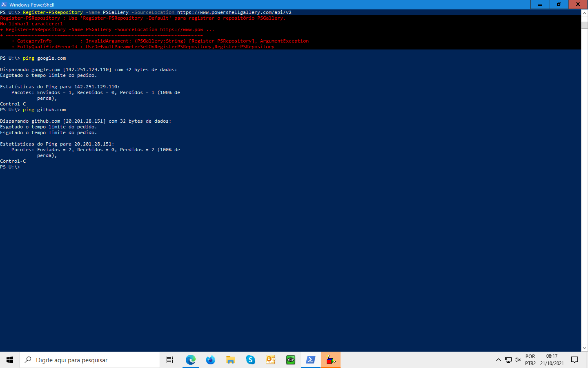This screenshot has height=368, width=588.
Task: Open the network status tray icon
Action: tap(508, 360)
